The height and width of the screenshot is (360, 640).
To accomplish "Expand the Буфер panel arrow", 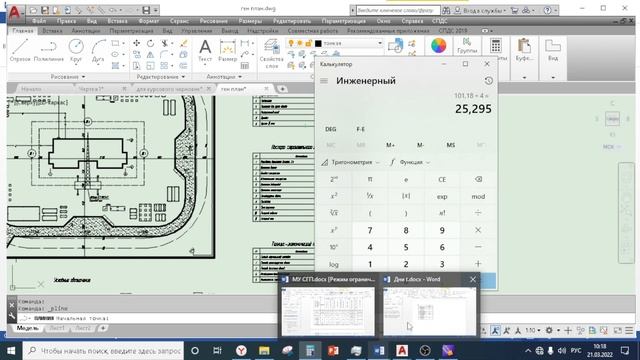I will pos(524,77).
